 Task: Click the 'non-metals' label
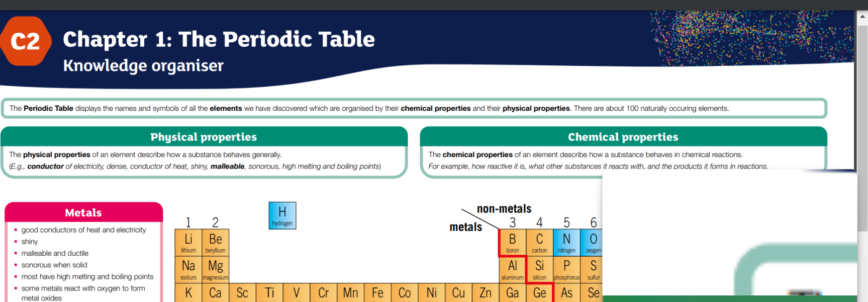[504, 208]
